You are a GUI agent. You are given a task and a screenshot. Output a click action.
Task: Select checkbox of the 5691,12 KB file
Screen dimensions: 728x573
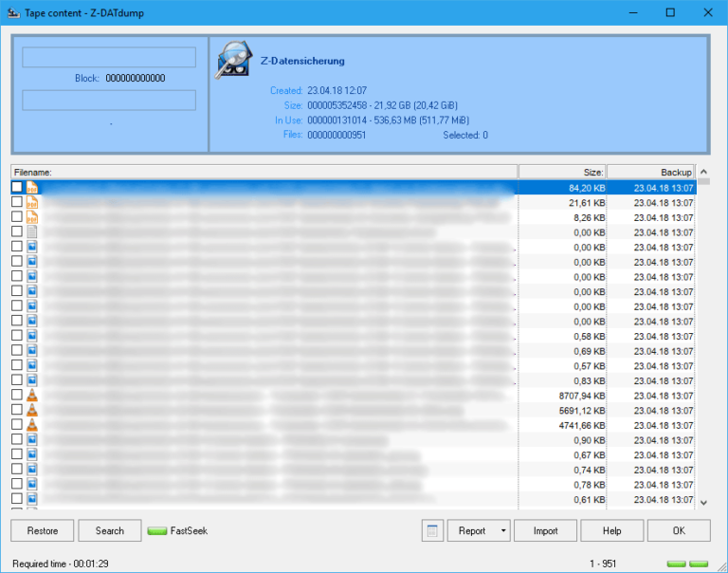[17, 410]
